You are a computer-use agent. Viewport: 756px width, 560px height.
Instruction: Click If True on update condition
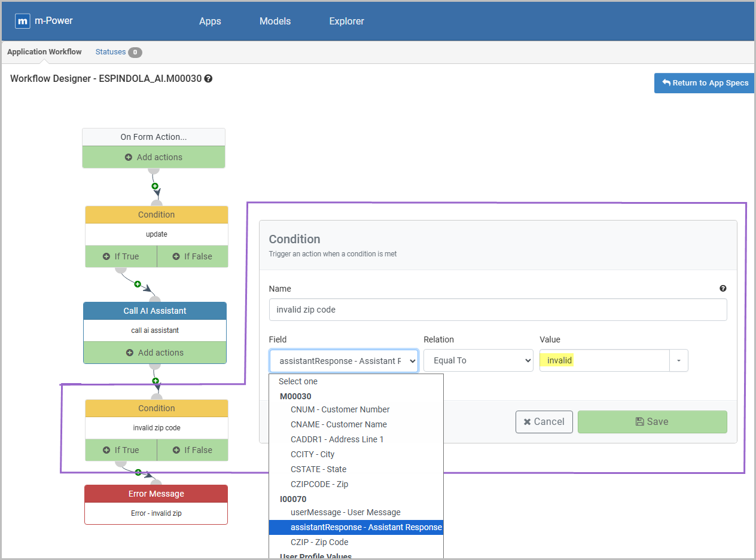pyautogui.click(x=121, y=256)
